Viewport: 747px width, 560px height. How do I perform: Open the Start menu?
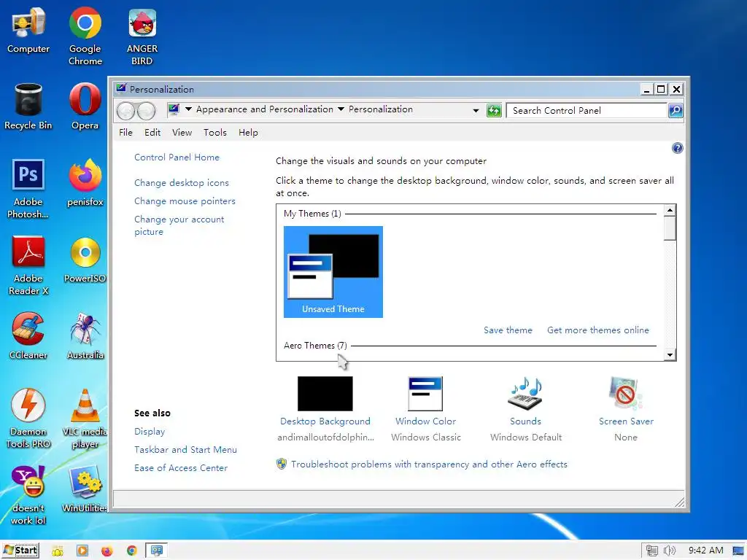pyautogui.click(x=20, y=551)
